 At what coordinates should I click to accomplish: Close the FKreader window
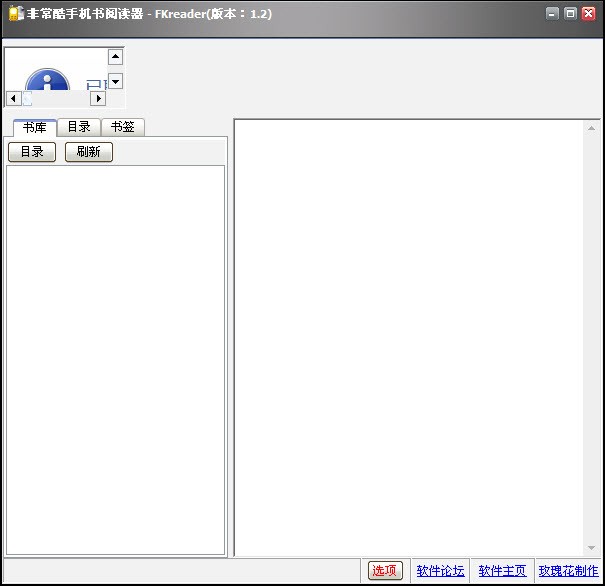pyautogui.click(x=589, y=14)
